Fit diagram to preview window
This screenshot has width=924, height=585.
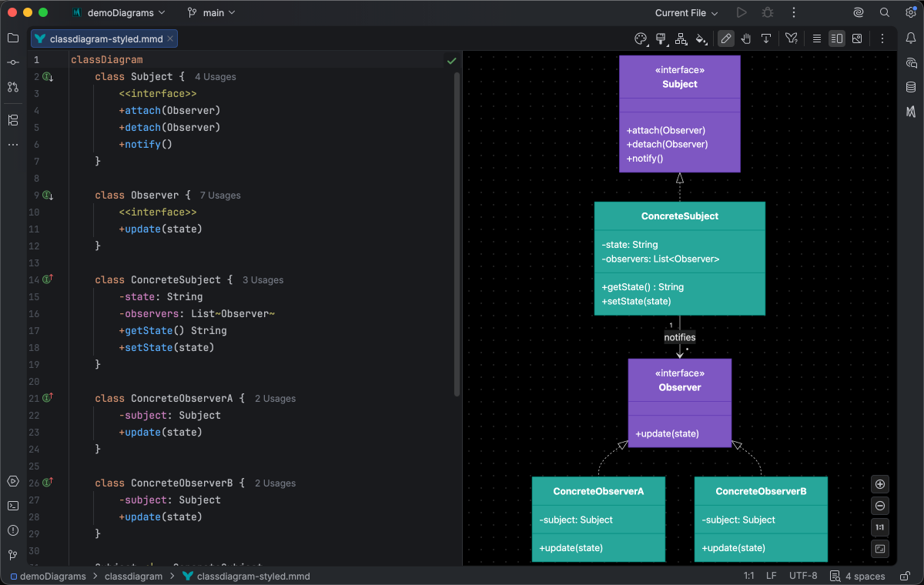point(881,549)
